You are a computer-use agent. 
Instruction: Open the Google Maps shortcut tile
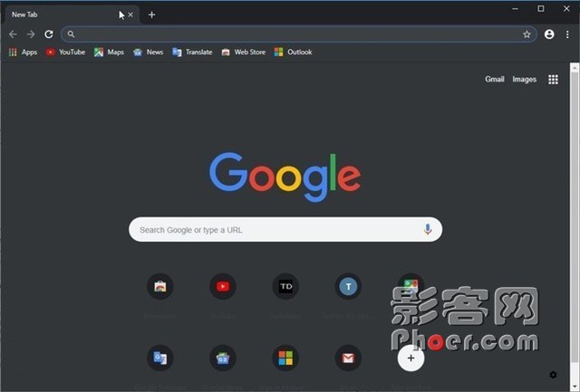411,285
